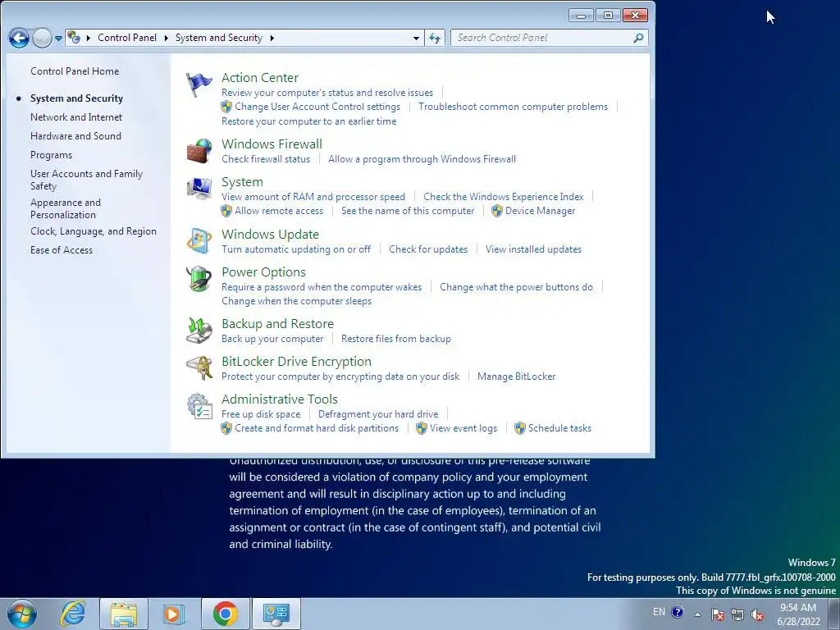The image size is (840, 630).
Task: Open the Action Center flag in system tray
Action: click(x=717, y=614)
